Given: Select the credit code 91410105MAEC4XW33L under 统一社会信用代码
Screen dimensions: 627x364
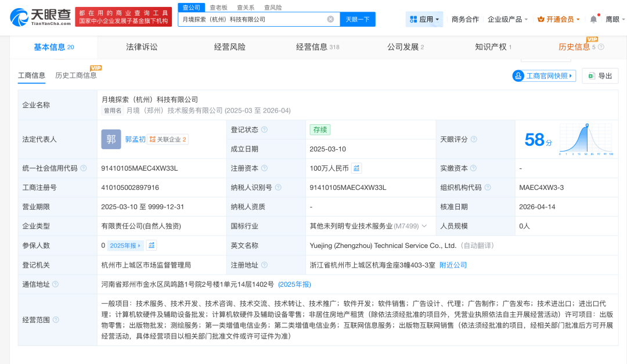Looking at the screenshot, I should (139, 168).
